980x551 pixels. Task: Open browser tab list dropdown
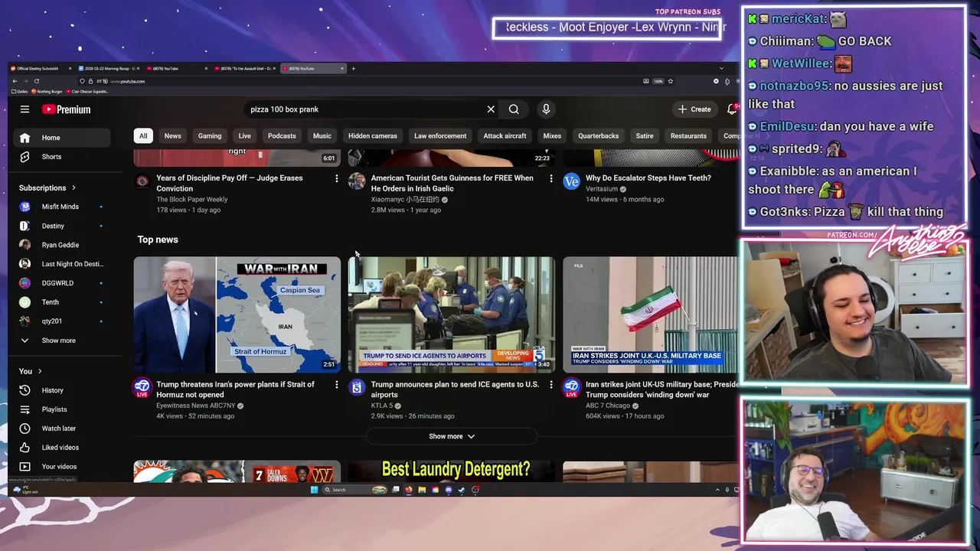(x=721, y=68)
